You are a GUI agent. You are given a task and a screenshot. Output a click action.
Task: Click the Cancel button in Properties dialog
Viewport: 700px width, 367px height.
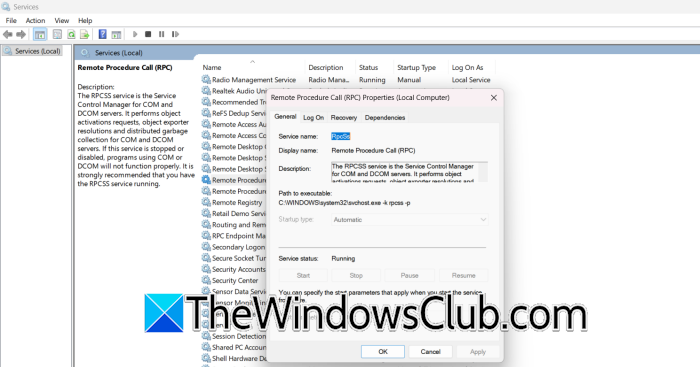430,352
